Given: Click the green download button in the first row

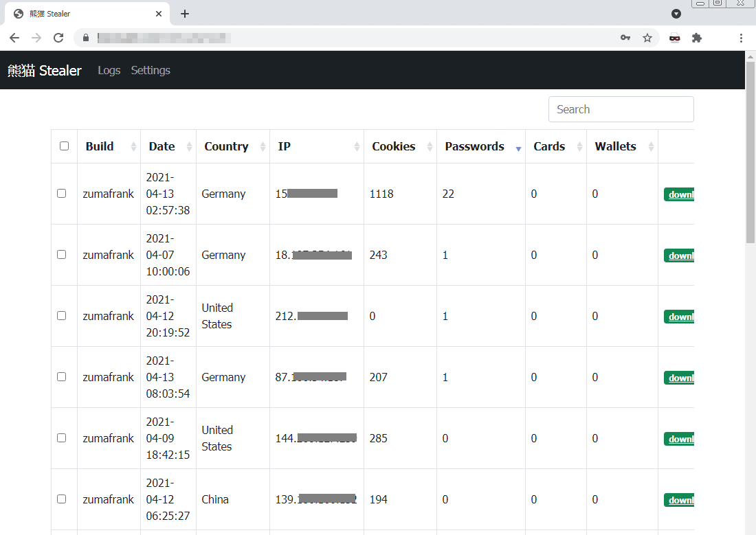Looking at the screenshot, I should point(679,194).
